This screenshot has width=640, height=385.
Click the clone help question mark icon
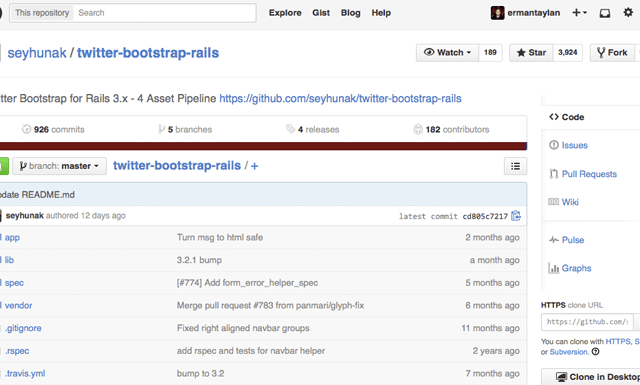pyautogui.click(x=596, y=352)
